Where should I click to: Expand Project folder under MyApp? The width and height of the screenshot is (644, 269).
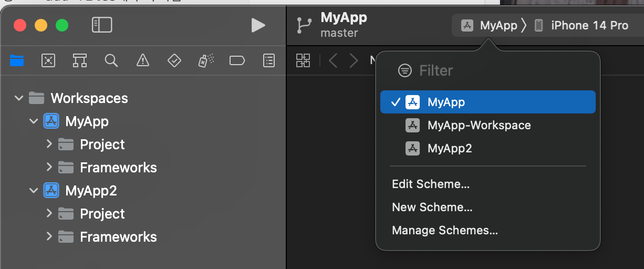(49, 143)
